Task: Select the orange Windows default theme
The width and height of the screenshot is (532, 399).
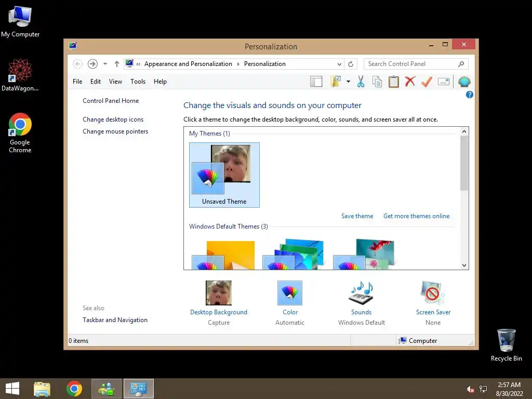Action: pyautogui.click(x=223, y=255)
